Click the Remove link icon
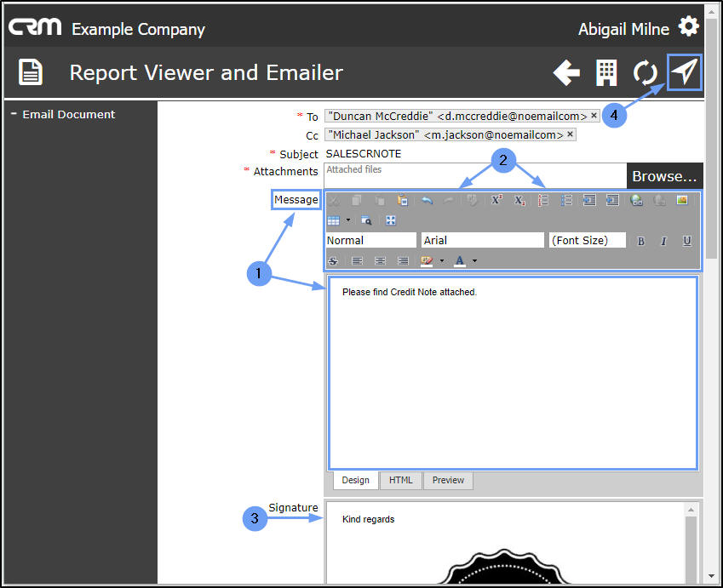The width and height of the screenshot is (723, 588). (x=659, y=201)
